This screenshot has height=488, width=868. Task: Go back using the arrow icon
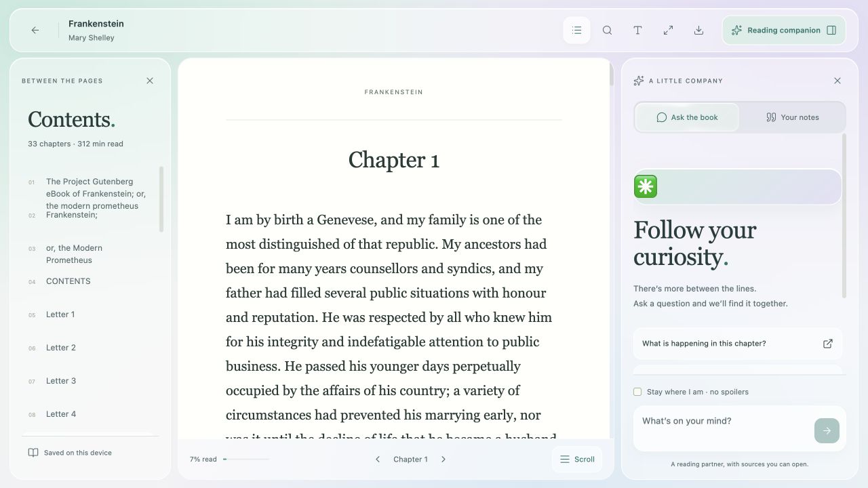coord(35,30)
